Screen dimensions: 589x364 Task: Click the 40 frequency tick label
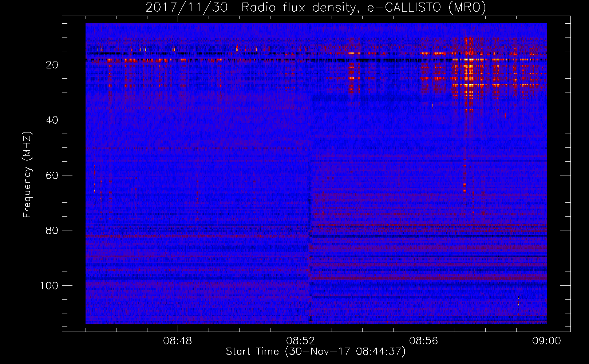pyautogui.click(x=52, y=120)
